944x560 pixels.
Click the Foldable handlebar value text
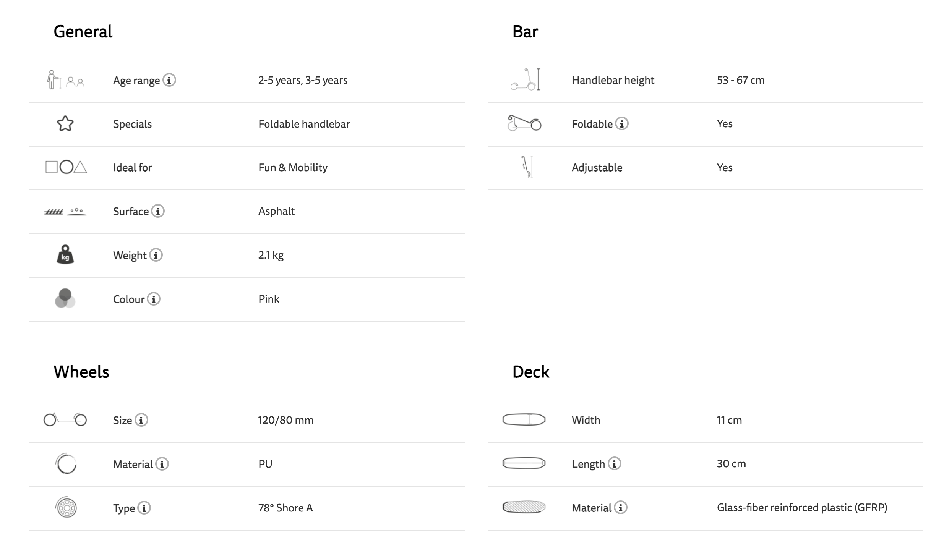coord(304,124)
